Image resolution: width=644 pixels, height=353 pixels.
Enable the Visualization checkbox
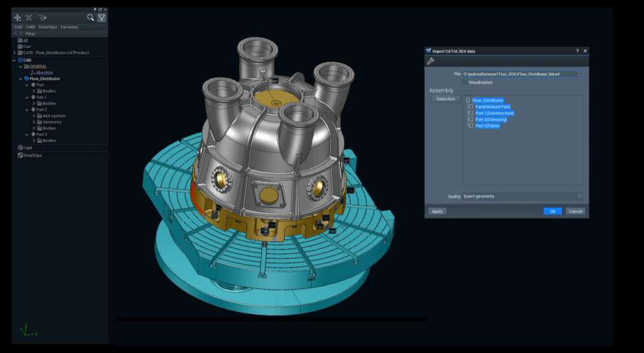[x=465, y=82]
